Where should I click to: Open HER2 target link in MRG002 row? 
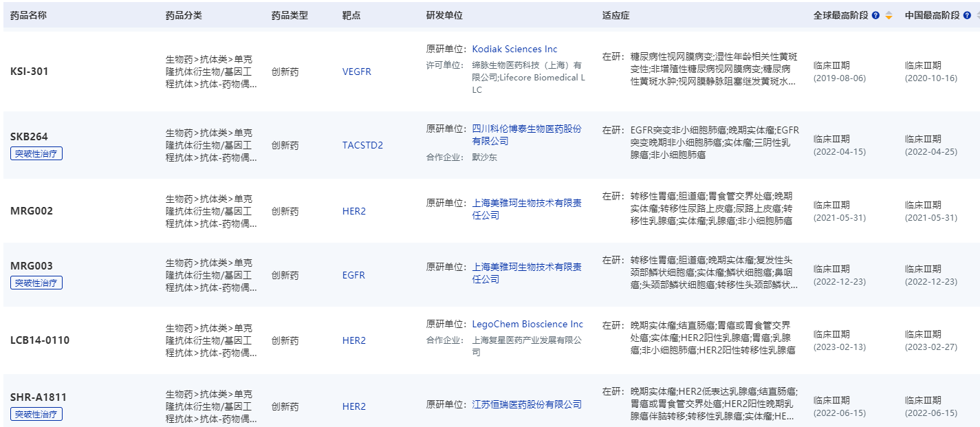click(354, 211)
